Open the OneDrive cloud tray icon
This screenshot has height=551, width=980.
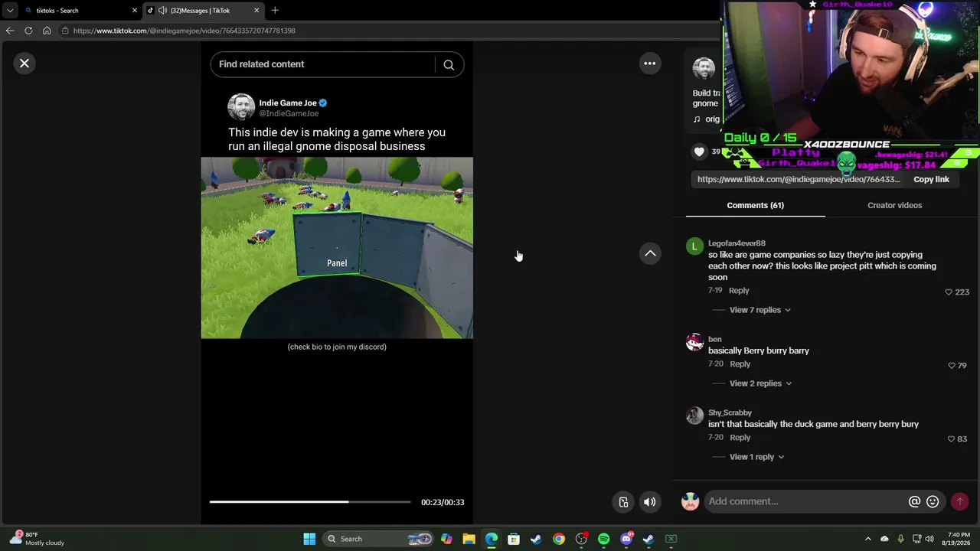[884, 539]
